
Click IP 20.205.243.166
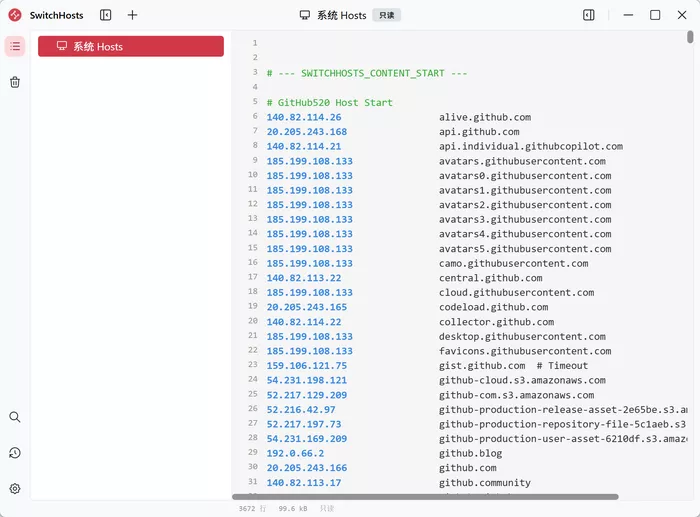click(x=307, y=468)
